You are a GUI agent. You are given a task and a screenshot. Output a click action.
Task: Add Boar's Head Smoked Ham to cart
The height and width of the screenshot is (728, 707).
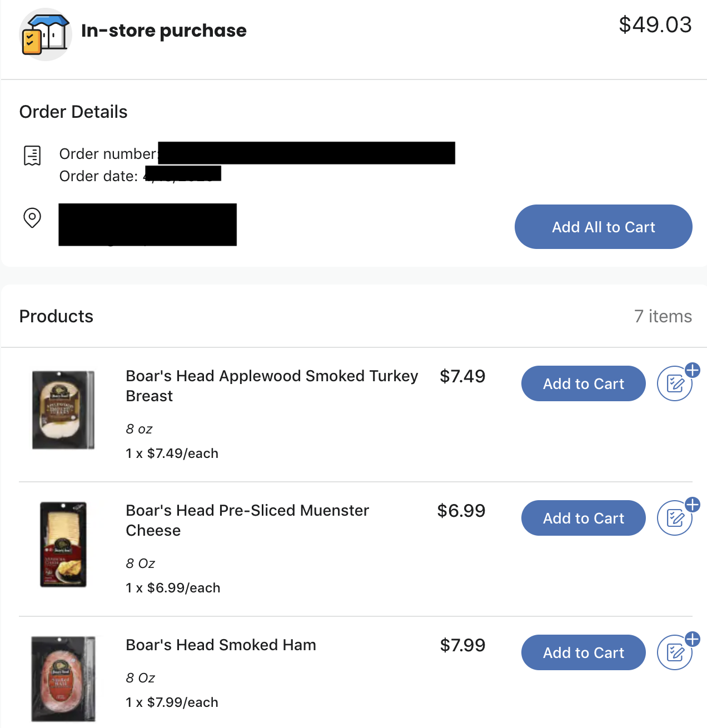(x=583, y=652)
